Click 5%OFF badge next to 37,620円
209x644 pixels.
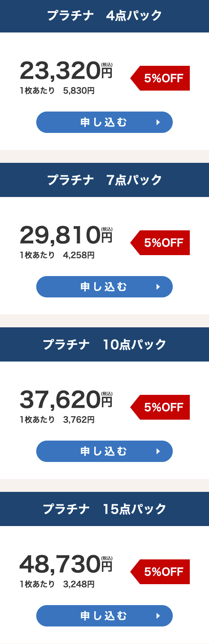pos(160,407)
